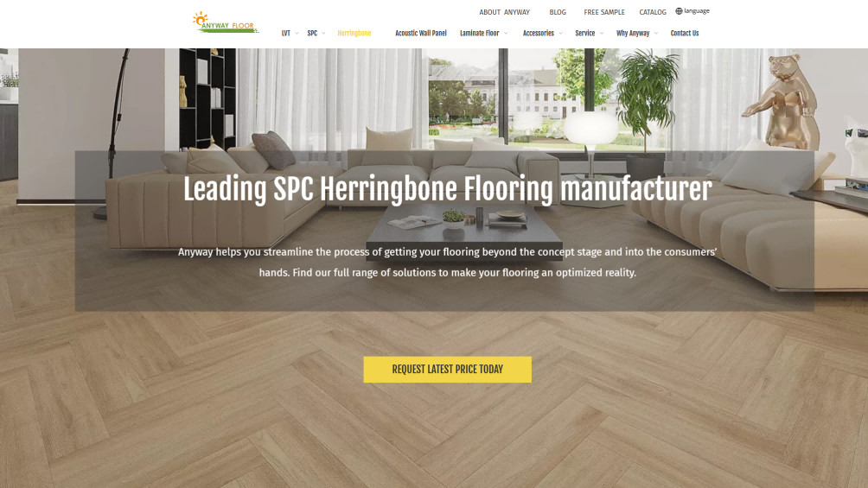Image resolution: width=868 pixels, height=488 pixels.
Task: Expand the SPC menu chevron
Action: coord(324,33)
